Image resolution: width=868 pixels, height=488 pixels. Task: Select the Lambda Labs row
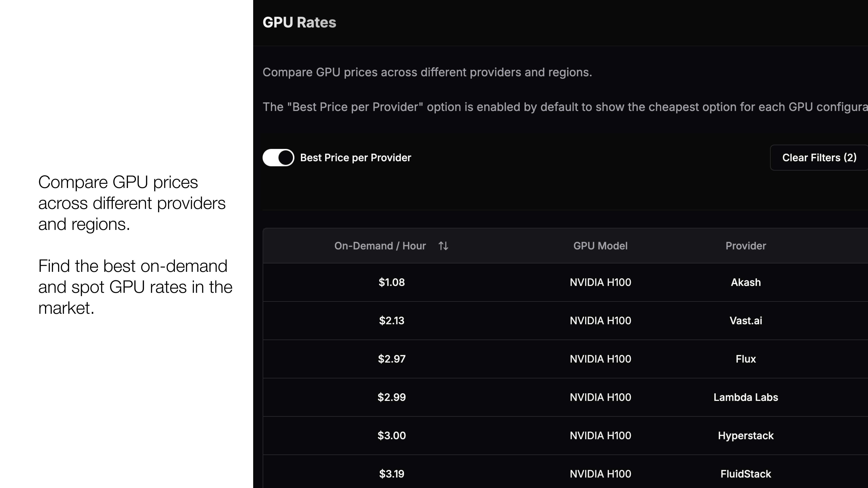(x=745, y=397)
